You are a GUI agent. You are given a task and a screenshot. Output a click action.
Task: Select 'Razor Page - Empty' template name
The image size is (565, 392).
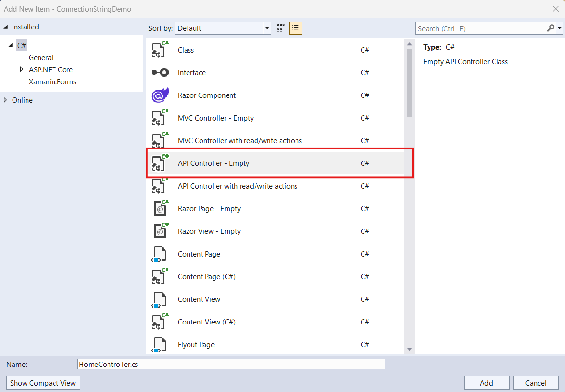click(209, 209)
